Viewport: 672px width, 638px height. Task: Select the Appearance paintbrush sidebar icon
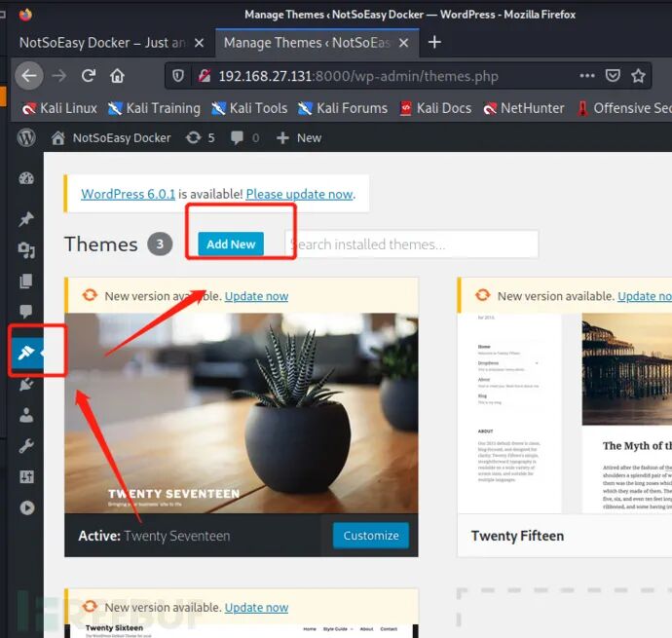click(x=26, y=354)
